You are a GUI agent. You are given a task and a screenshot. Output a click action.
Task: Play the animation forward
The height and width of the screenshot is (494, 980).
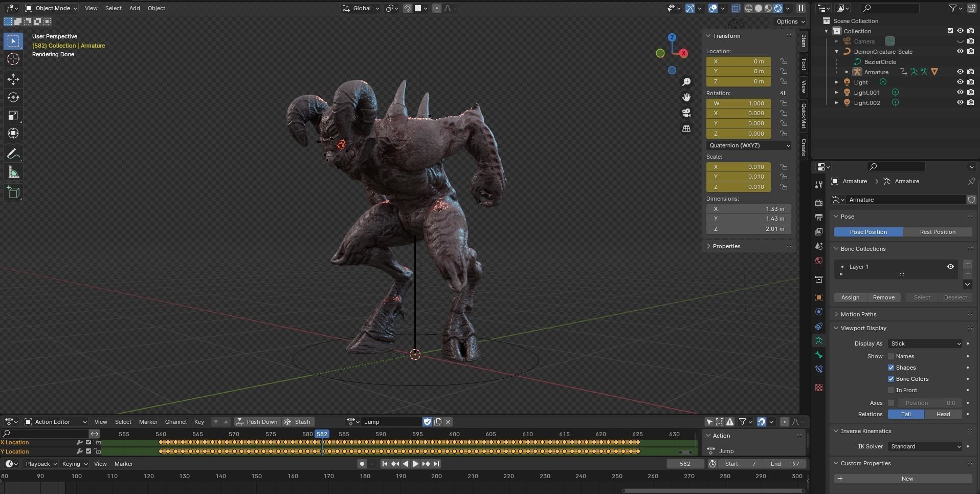415,464
